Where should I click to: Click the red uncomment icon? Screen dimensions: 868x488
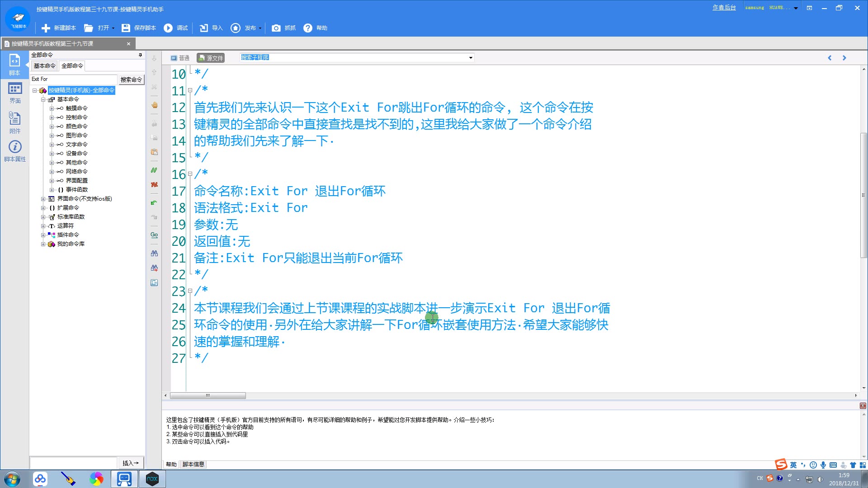coord(154,184)
